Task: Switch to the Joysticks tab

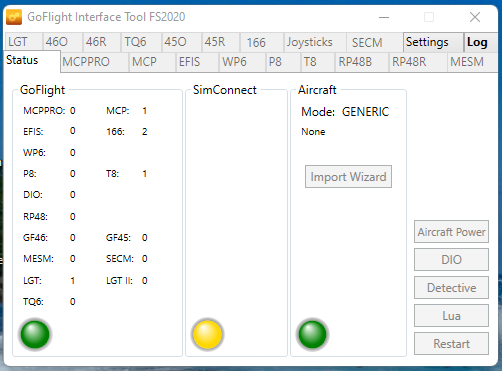Action: tap(315, 42)
